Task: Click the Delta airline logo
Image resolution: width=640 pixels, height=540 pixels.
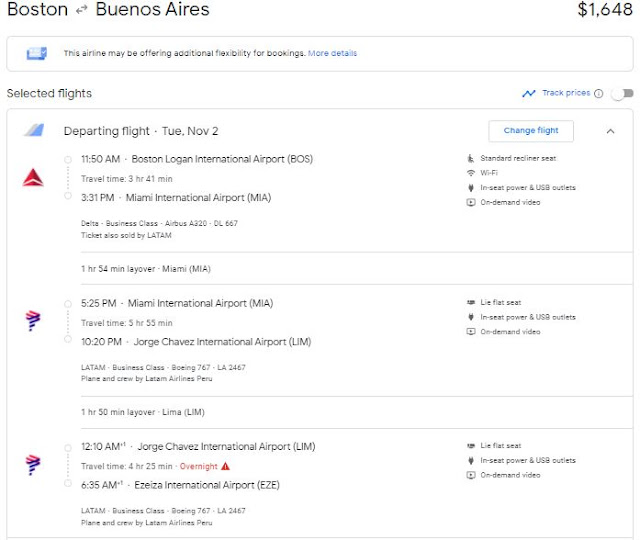Action: [33, 178]
